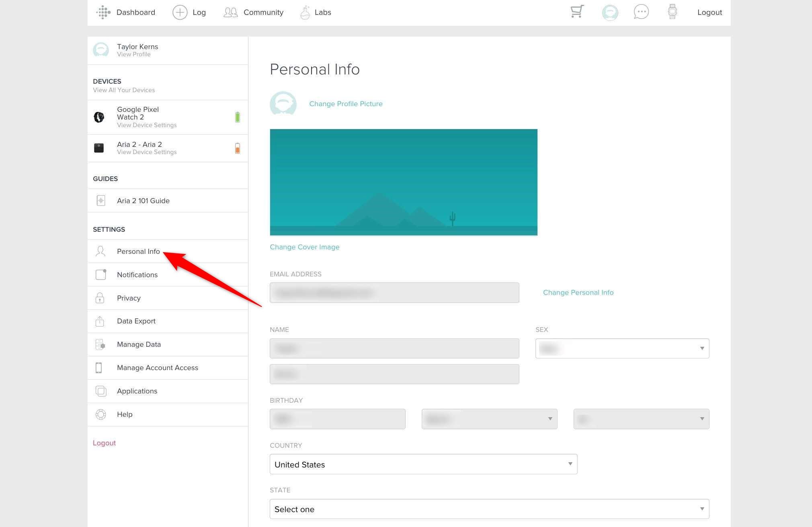Click the Personal Info settings menu item

point(138,251)
